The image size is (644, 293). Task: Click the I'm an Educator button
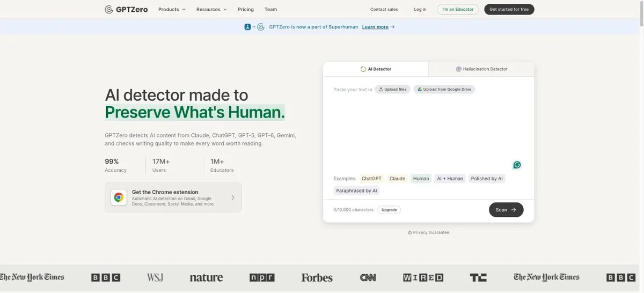[x=458, y=9]
